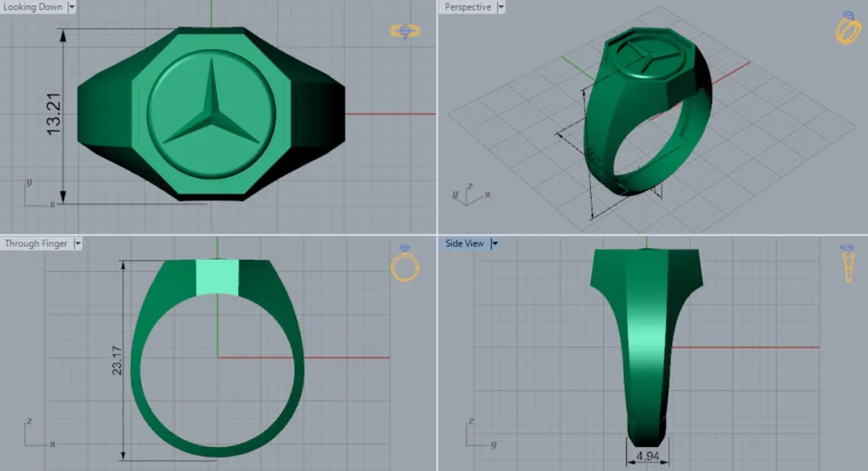Click the light green top face in Through Finger view
Screen dimensions: 868x471
(x=218, y=278)
